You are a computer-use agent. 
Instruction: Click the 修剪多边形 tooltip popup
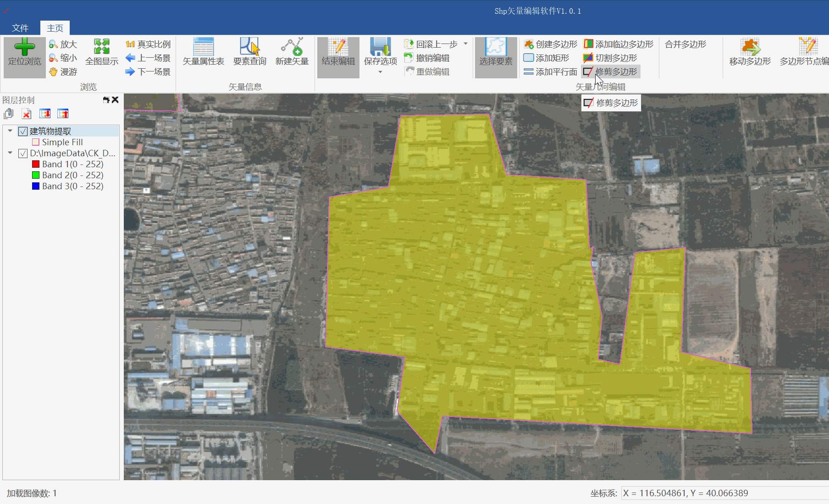click(x=611, y=103)
